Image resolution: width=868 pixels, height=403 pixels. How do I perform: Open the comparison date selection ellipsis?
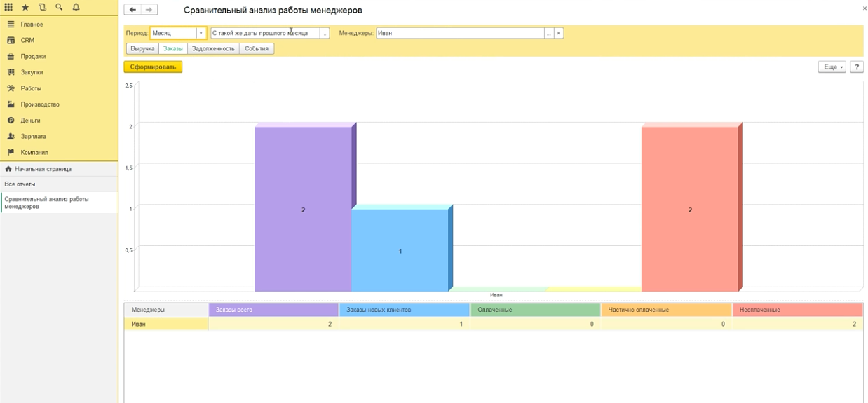click(x=325, y=33)
